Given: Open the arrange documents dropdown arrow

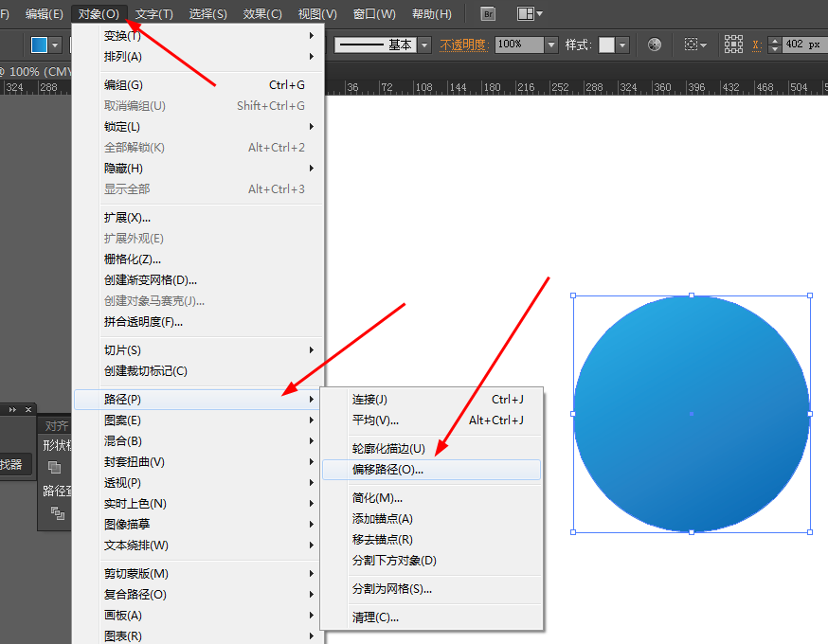Looking at the screenshot, I should point(540,13).
